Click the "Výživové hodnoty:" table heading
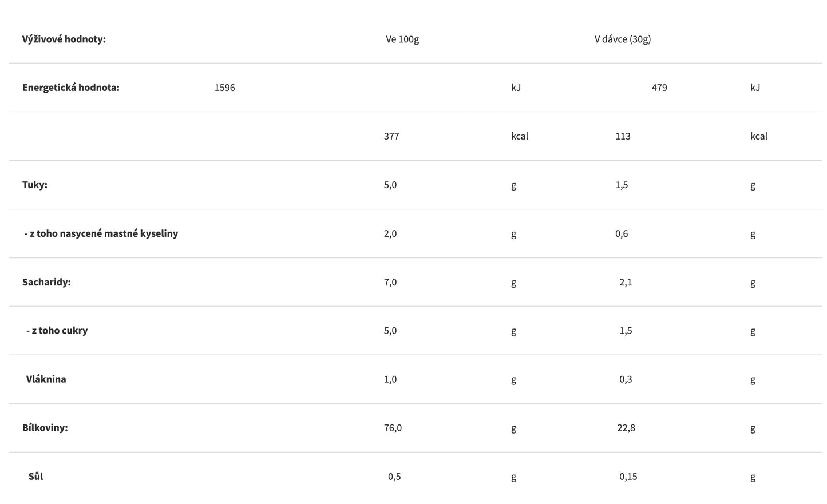This screenshot has width=827, height=504. click(x=64, y=39)
